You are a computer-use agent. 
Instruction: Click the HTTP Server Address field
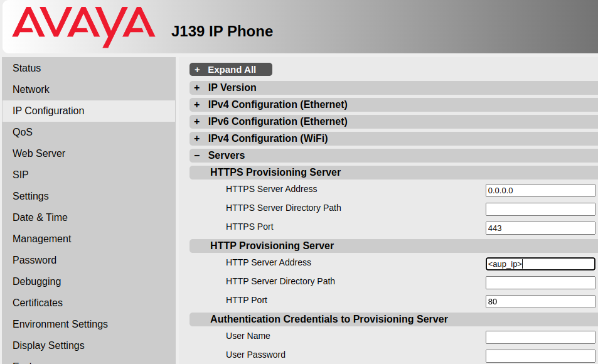point(540,264)
